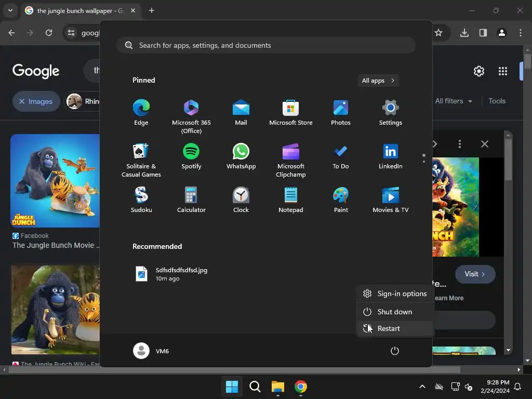Open the gorilla and tiger Facebook thumbnail
Viewport: 532px width, 399px height.
[x=55, y=180]
